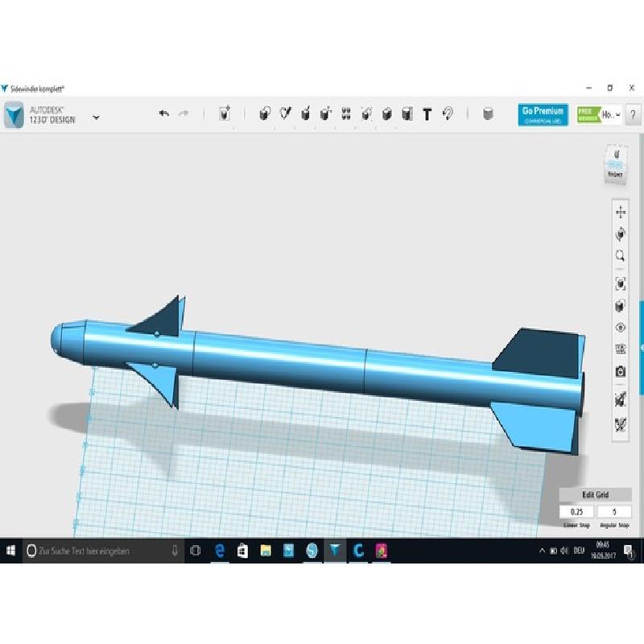Select the Orbit navigation tool
The image size is (644, 644).
pos(621,234)
